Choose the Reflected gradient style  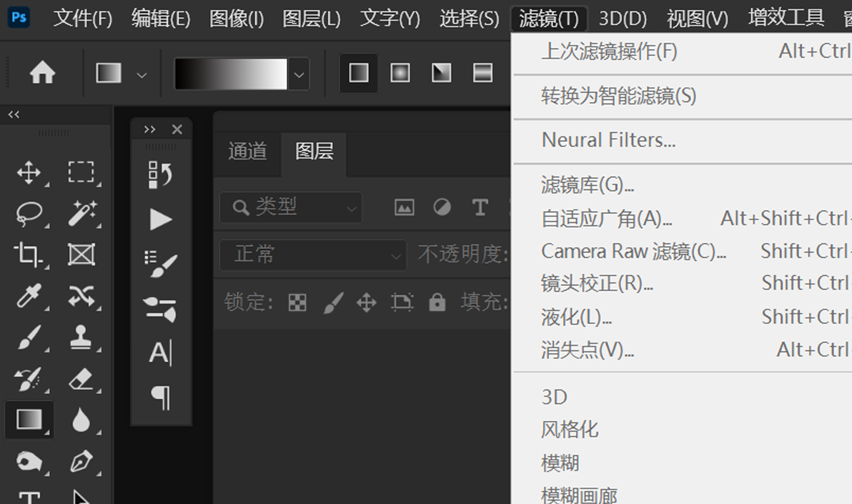click(x=482, y=73)
